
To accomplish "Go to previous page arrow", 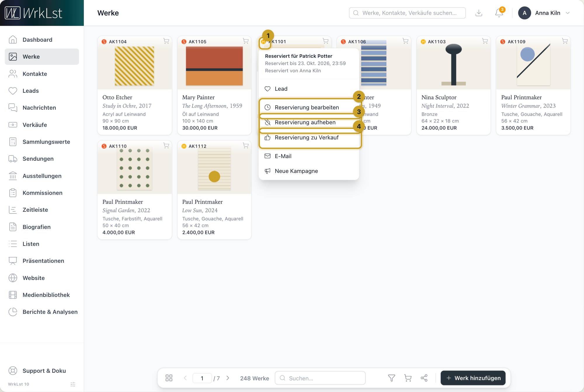I will click(x=185, y=378).
